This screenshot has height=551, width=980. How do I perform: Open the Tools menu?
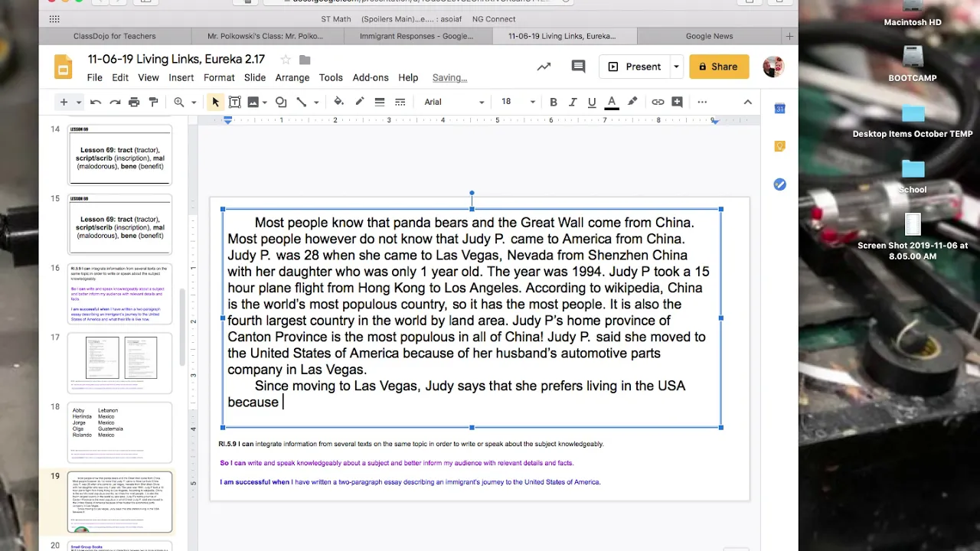coord(331,77)
